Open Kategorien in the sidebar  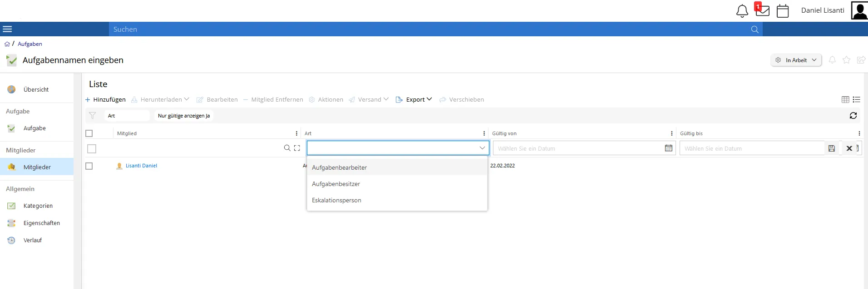coord(37,206)
